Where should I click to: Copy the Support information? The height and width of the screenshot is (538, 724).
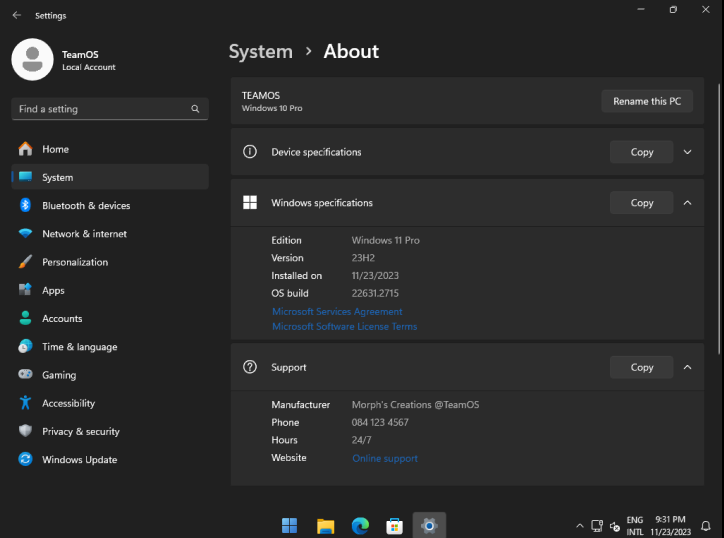pos(641,367)
